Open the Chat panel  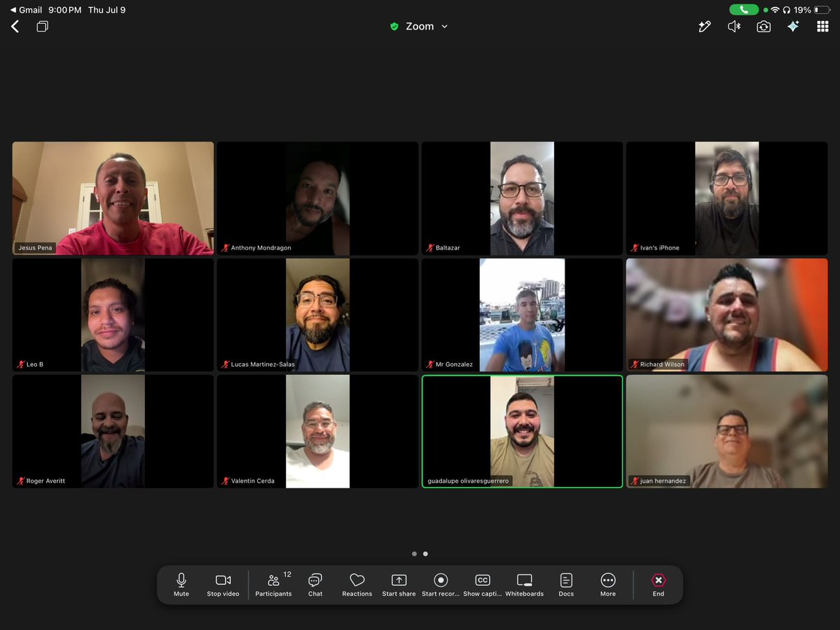click(315, 584)
